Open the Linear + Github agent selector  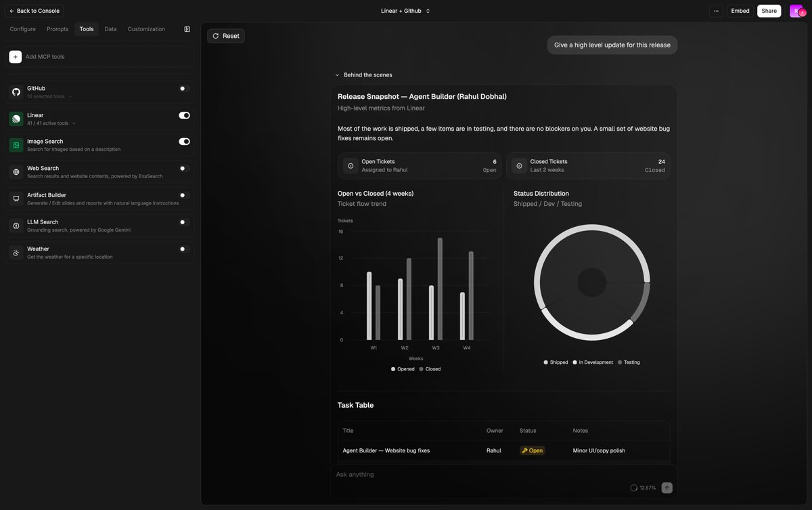(x=405, y=11)
